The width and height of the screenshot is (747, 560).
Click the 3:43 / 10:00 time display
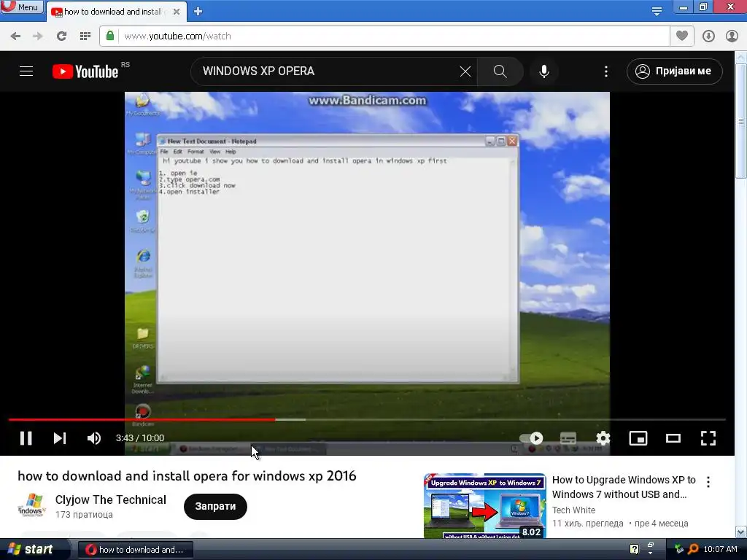[140, 438]
